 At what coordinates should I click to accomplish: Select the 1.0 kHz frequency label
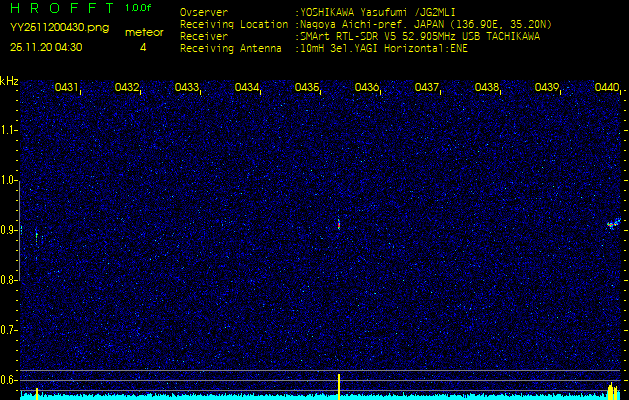point(9,180)
